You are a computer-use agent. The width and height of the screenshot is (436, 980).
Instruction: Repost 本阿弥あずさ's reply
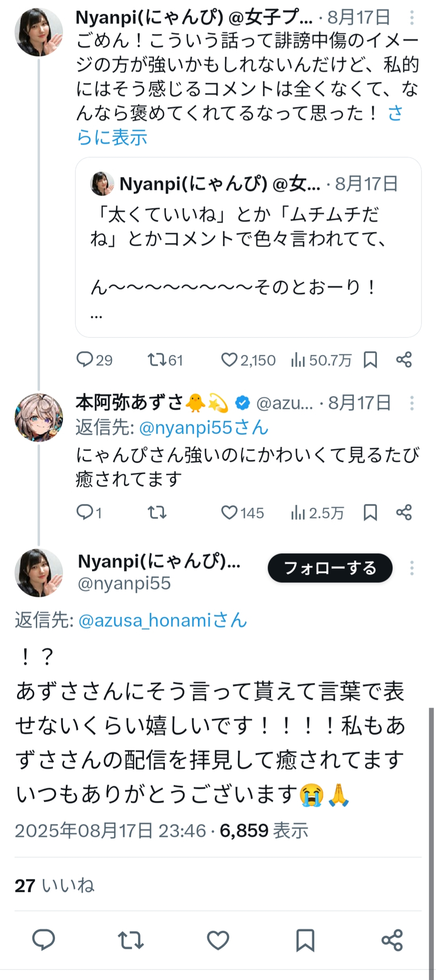pos(156,512)
